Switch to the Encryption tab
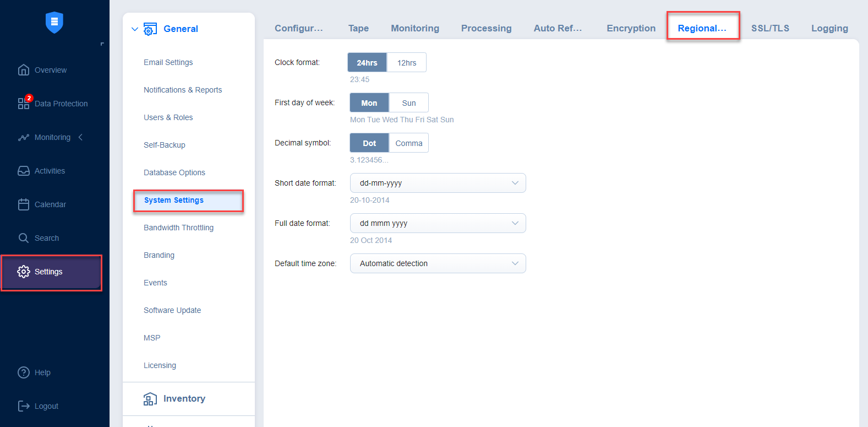Screen dimensions: 868x427 pos(631,28)
